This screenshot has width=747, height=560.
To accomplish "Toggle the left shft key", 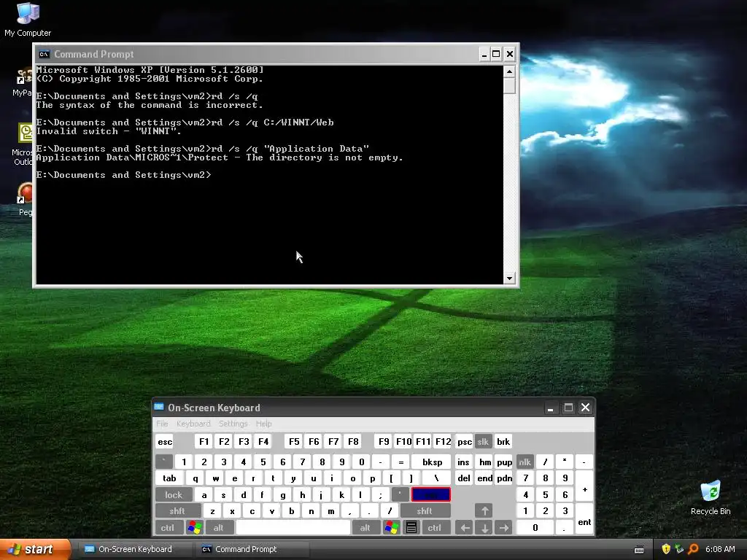I will (178, 511).
